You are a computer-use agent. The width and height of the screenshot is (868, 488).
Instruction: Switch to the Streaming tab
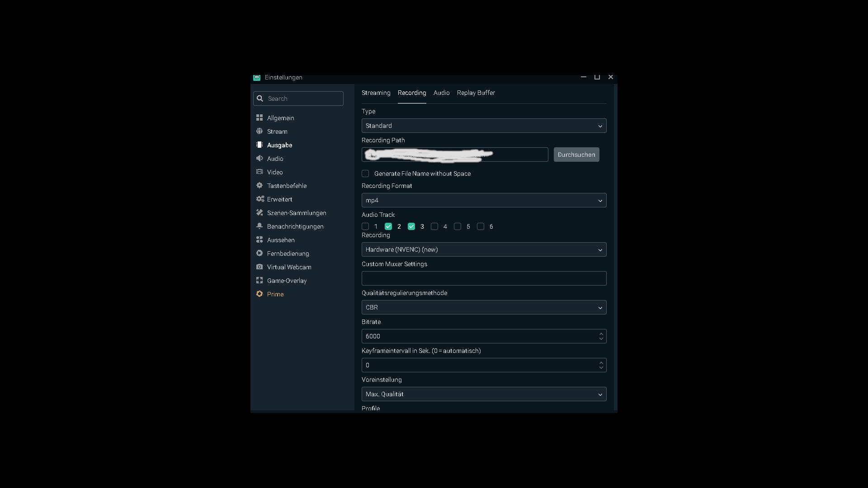[376, 93]
